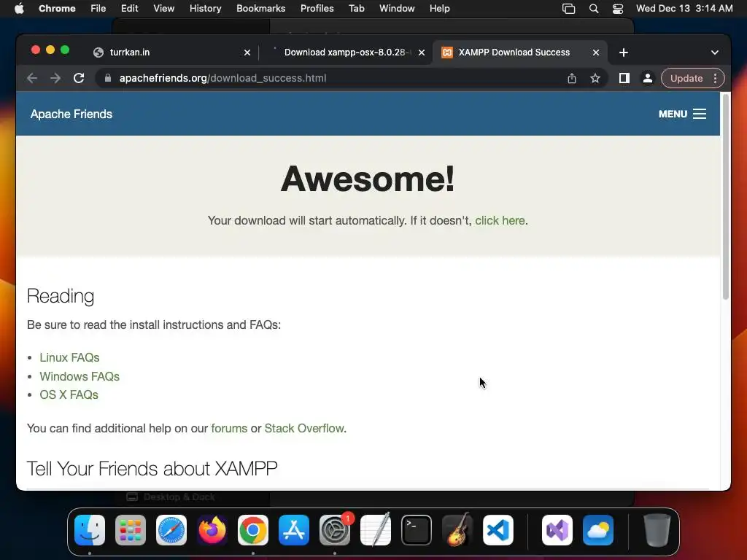
Task: Close the turrkan.in tab
Action: click(x=247, y=52)
